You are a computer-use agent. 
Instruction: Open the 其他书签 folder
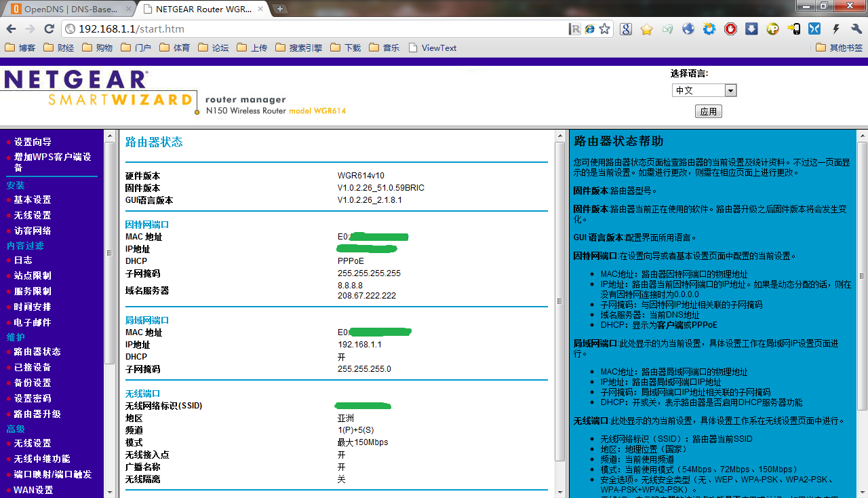[840, 48]
